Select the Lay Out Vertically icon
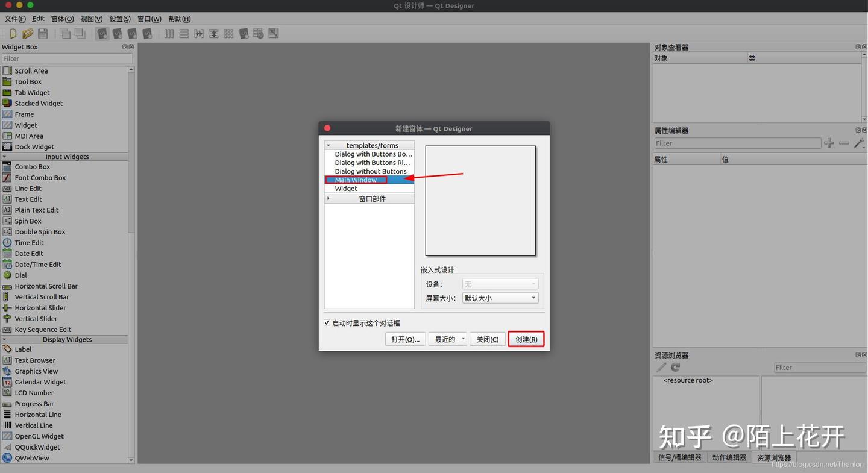The image size is (868, 473). pos(183,33)
